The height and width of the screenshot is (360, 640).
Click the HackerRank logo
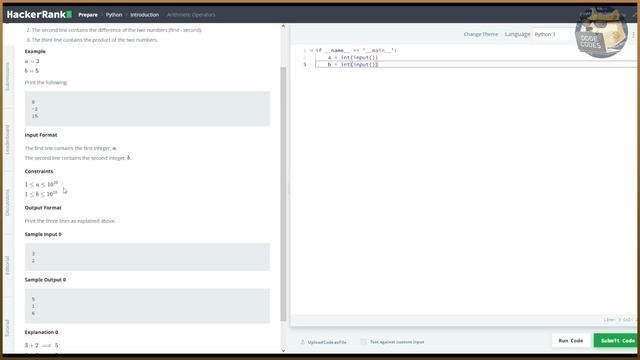(x=39, y=15)
